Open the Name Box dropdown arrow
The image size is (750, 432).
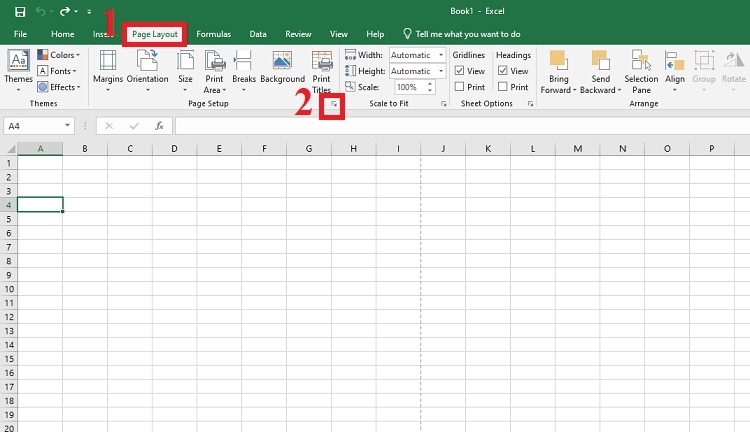tap(67, 126)
